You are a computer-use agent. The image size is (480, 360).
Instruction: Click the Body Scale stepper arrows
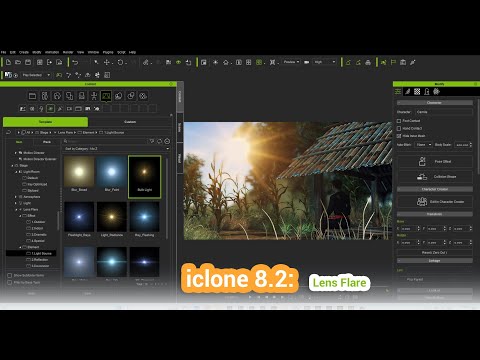tap(471, 145)
